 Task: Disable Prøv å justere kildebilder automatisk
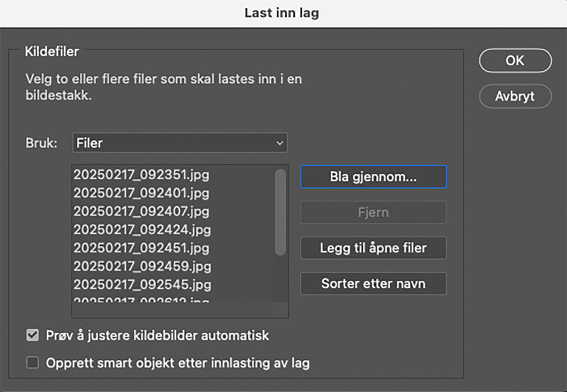coord(33,335)
